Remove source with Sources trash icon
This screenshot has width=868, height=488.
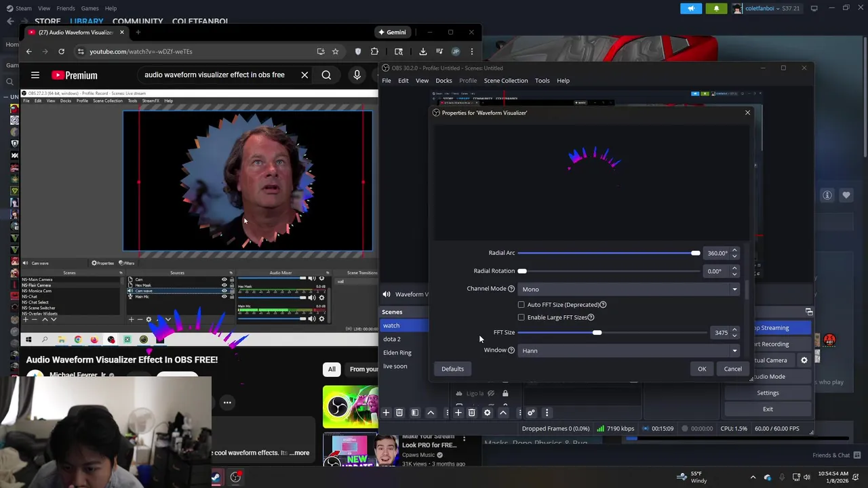pyautogui.click(x=472, y=413)
